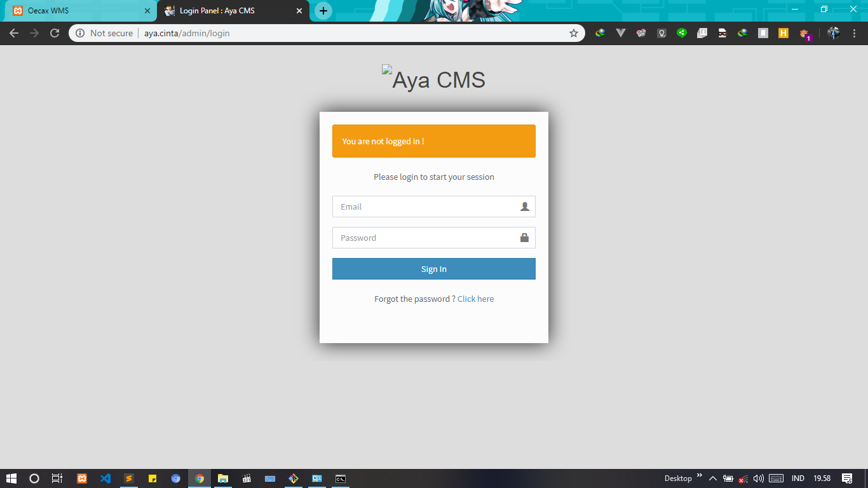View site info on Not secure indicator
The image size is (868, 488).
point(105,33)
